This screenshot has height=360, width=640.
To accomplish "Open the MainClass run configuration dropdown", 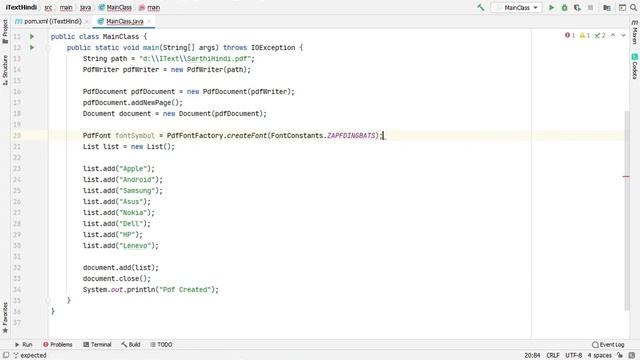I will point(517,7).
